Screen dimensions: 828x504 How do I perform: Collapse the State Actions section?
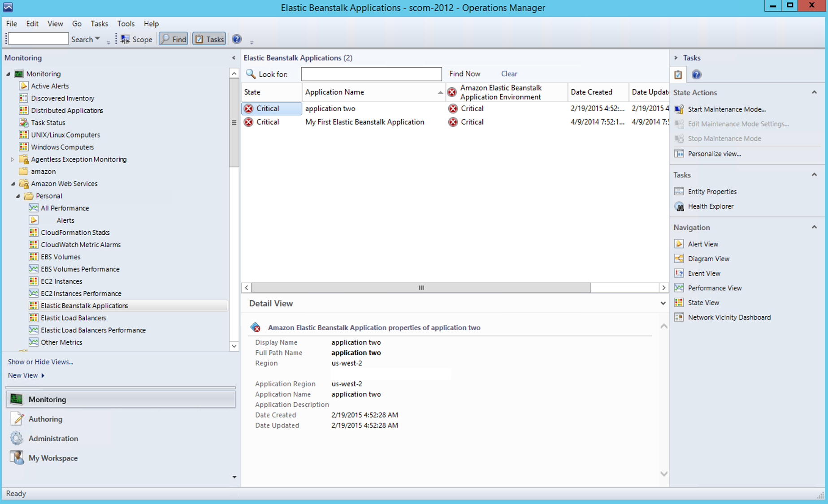[x=814, y=92]
